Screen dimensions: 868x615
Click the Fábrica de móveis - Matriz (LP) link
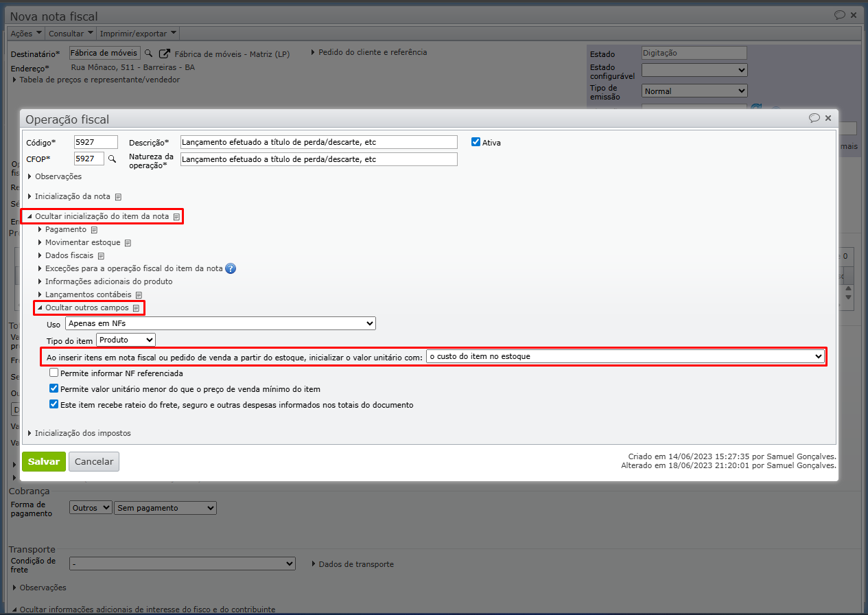tap(233, 54)
